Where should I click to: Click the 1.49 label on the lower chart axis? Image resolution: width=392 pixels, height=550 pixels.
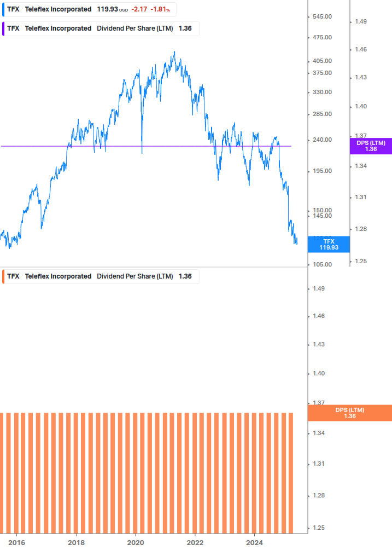click(318, 288)
